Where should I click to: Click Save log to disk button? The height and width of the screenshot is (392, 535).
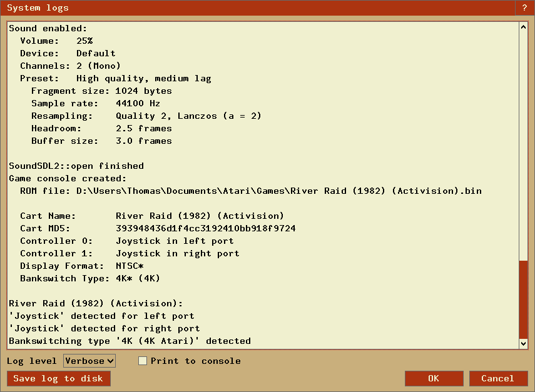[x=59, y=378]
